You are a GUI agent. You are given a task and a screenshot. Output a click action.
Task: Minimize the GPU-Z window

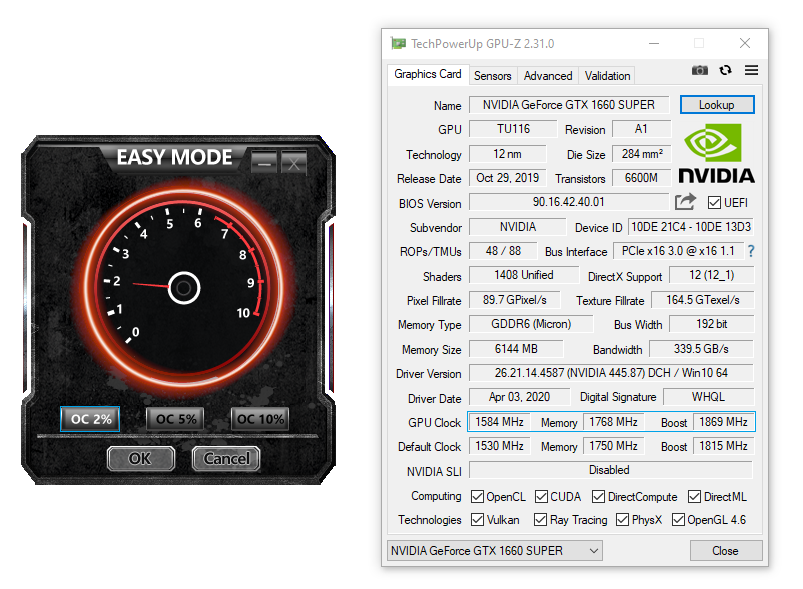coord(654,44)
